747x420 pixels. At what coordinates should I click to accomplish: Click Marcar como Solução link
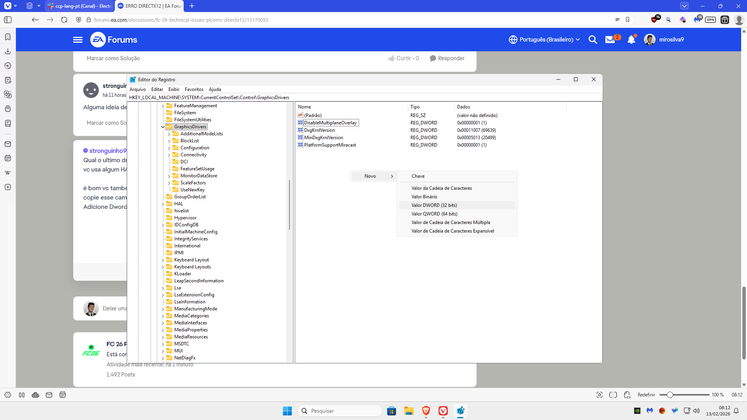(114, 58)
